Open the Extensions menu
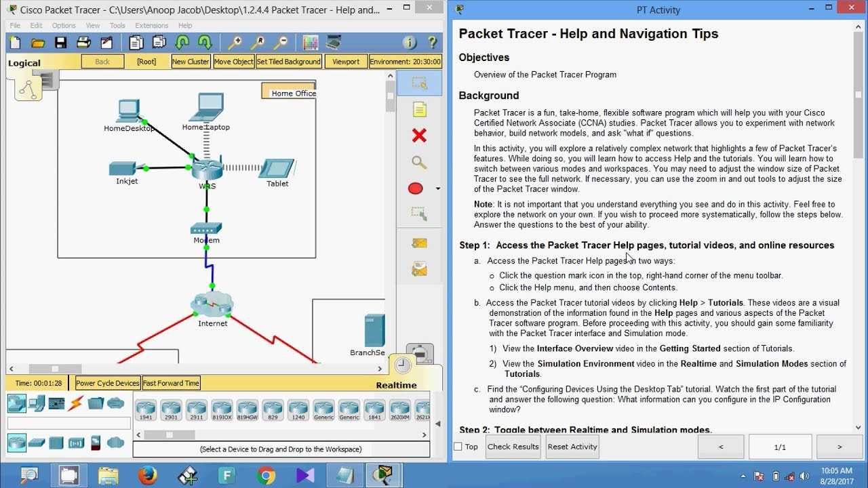Image resolution: width=868 pixels, height=488 pixels. (152, 26)
